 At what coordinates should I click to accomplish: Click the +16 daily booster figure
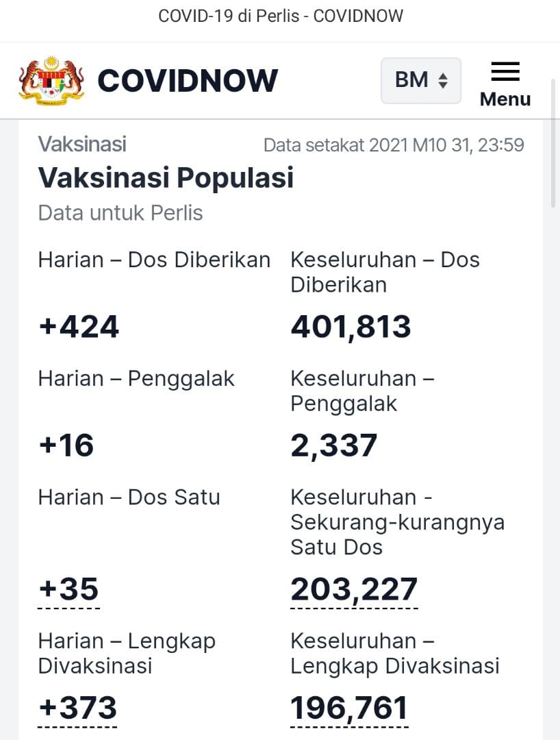pos(66,445)
